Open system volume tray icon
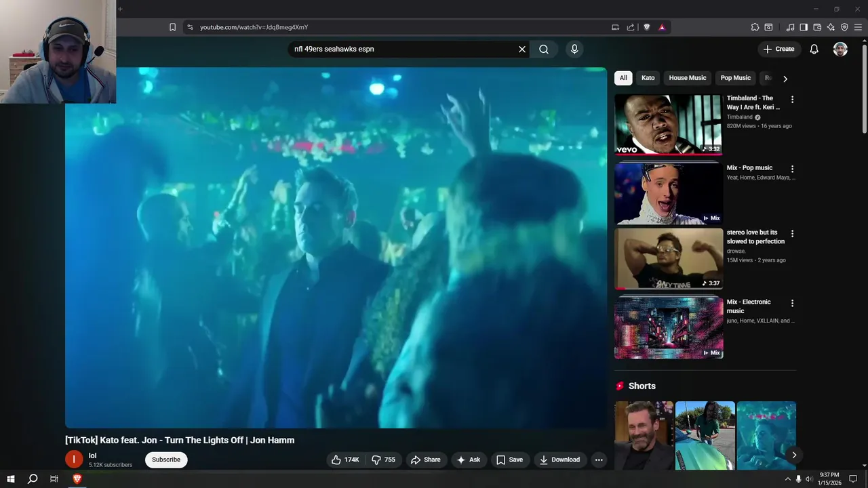The width and height of the screenshot is (868, 488). click(x=808, y=479)
